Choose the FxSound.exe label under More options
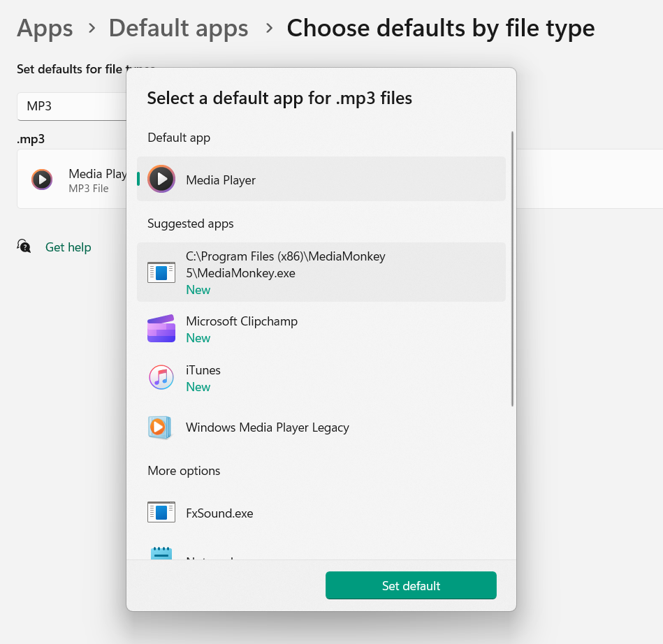The height and width of the screenshot is (644, 663). tap(219, 513)
